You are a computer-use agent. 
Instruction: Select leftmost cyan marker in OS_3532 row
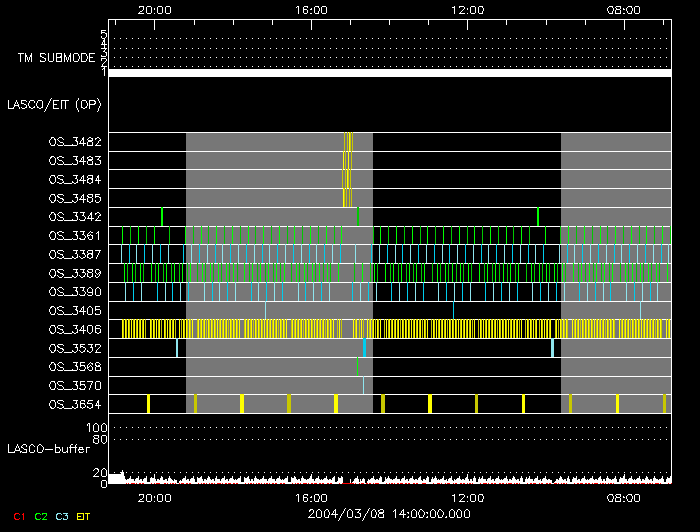coord(177,348)
